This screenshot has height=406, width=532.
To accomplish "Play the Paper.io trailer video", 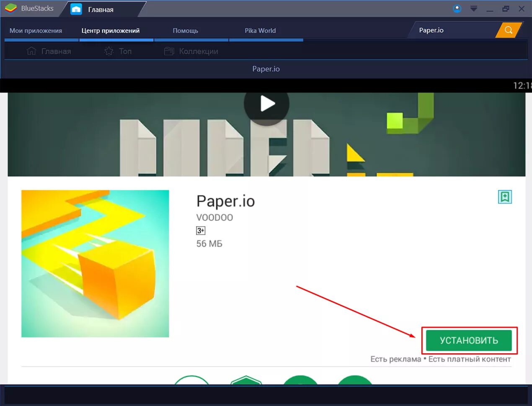I will [266, 104].
